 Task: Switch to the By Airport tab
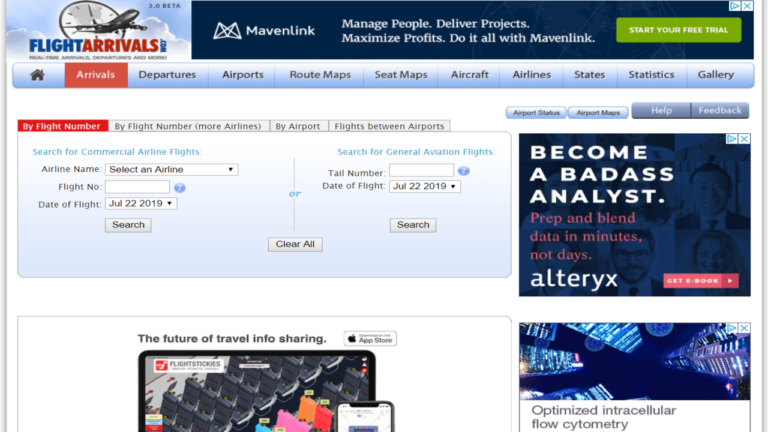[298, 127]
